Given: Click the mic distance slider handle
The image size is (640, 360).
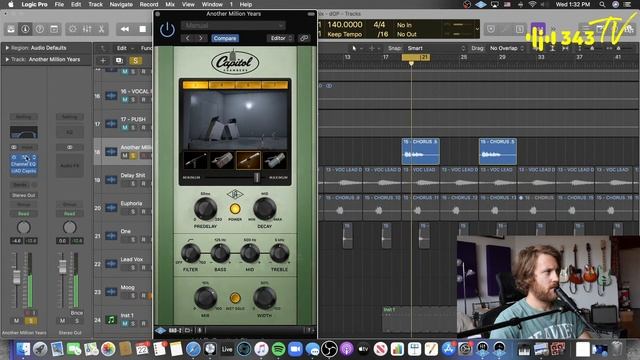Looking at the screenshot, I should pos(257,178).
